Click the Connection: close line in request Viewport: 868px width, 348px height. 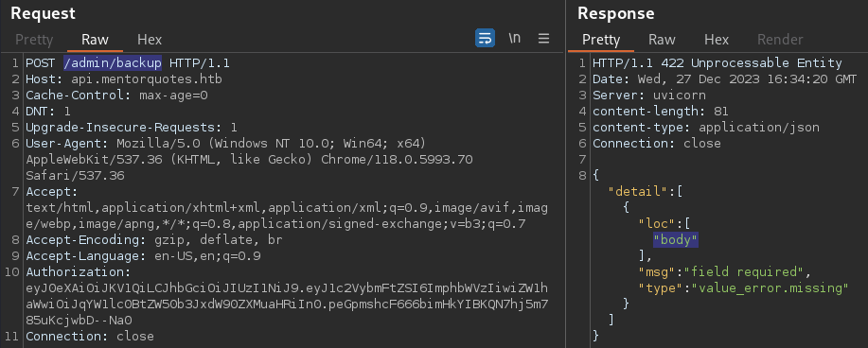(x=90, y=337)
